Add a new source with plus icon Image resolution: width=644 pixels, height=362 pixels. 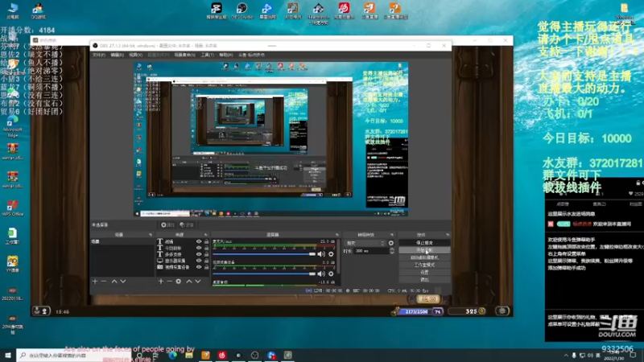coord(160,281)
